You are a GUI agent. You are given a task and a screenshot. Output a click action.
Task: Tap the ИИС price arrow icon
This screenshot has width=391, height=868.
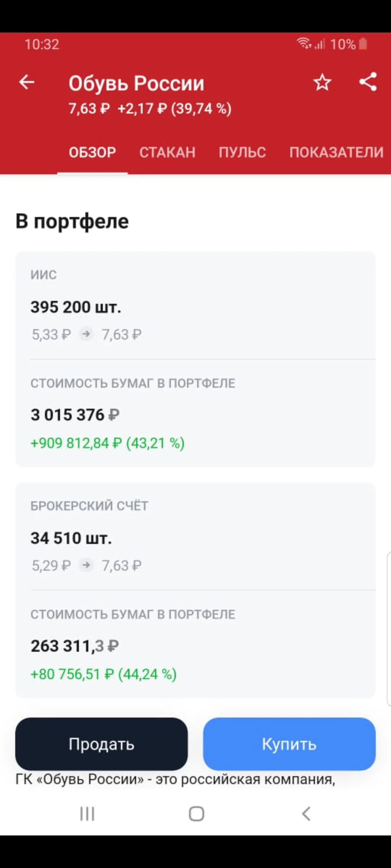86,334
